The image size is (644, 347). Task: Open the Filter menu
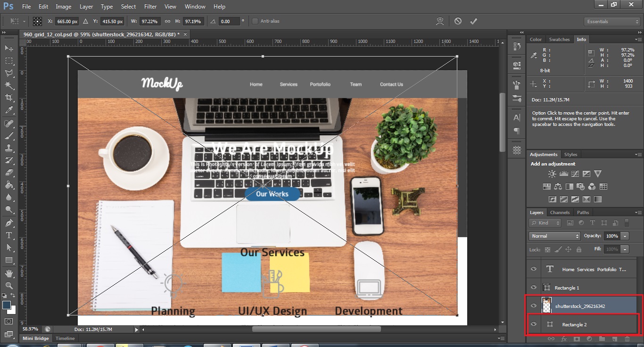150,7
